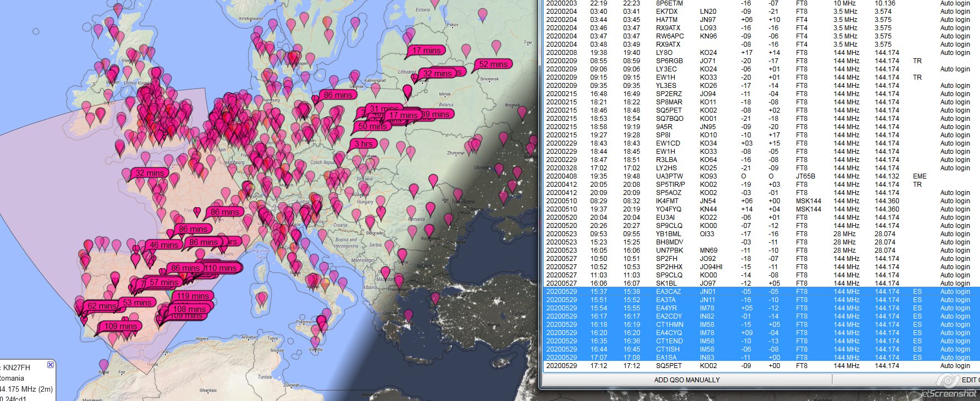980x401 pixels.
Task: Click the ADD QSO MANUALLY button
Action: (687, 380)
